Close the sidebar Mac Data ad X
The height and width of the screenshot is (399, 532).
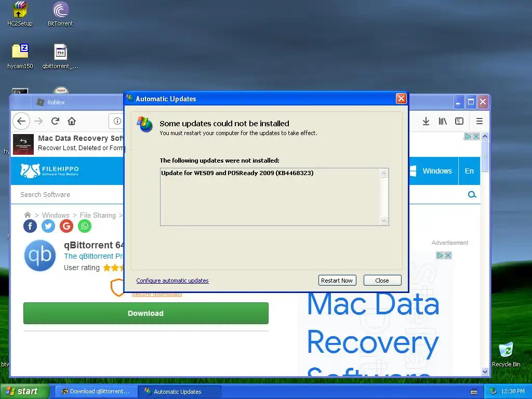click(448, 256)
